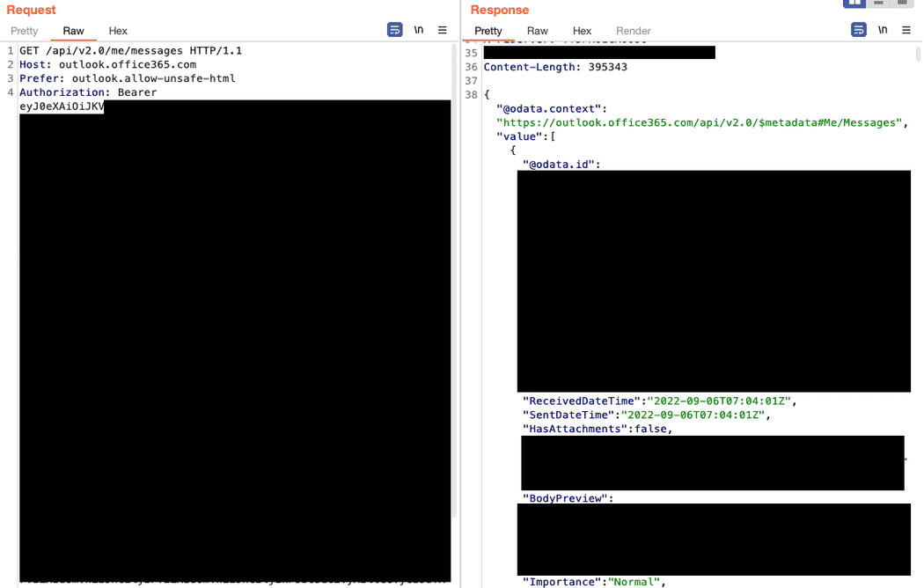
Task: Select the side-by-side layout icon
Action: point(854,4)
